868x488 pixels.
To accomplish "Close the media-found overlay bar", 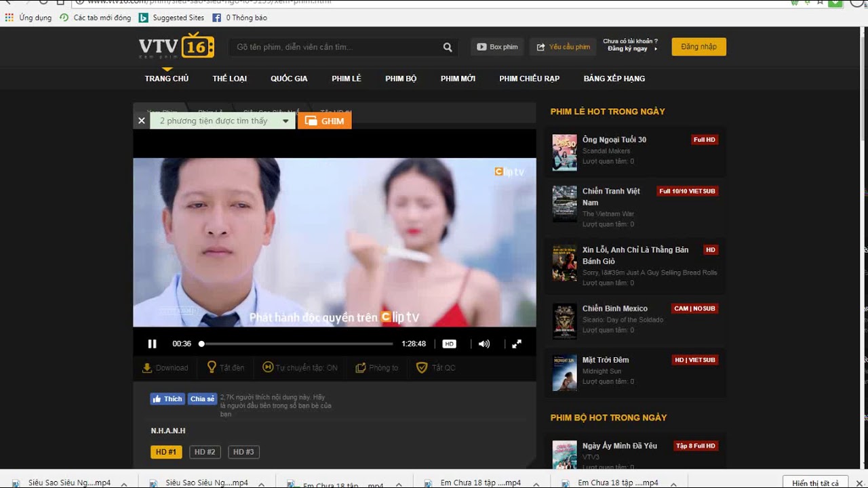I will (141, 121).
